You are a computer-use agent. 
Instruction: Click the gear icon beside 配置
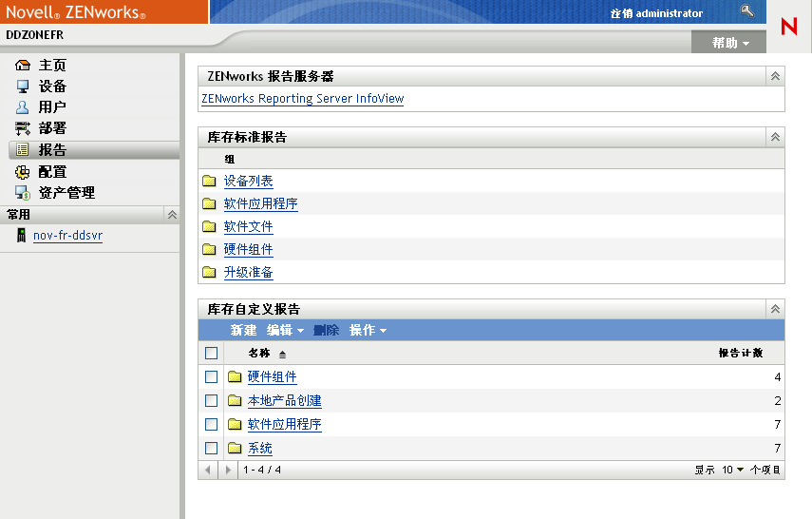[x=23, y=172]
